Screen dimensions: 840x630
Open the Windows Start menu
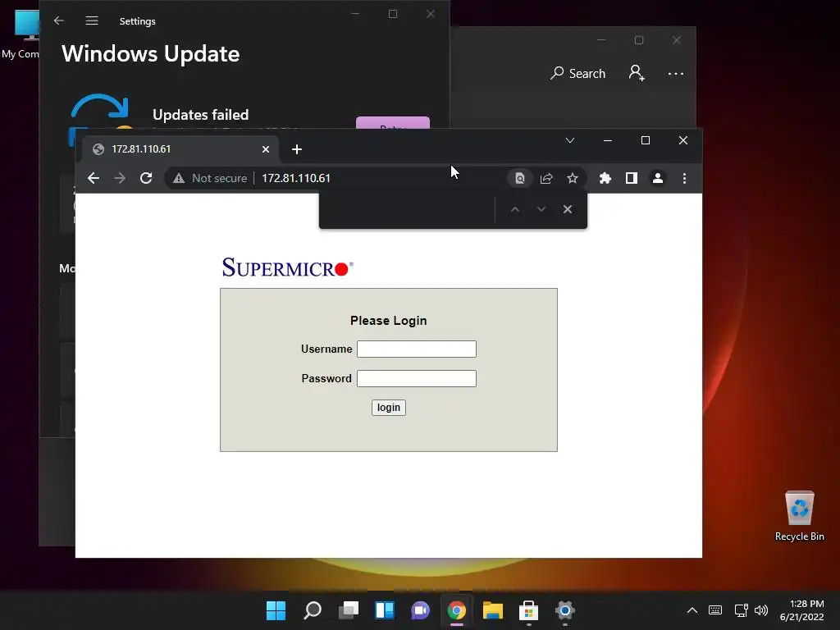pos(276,610)
